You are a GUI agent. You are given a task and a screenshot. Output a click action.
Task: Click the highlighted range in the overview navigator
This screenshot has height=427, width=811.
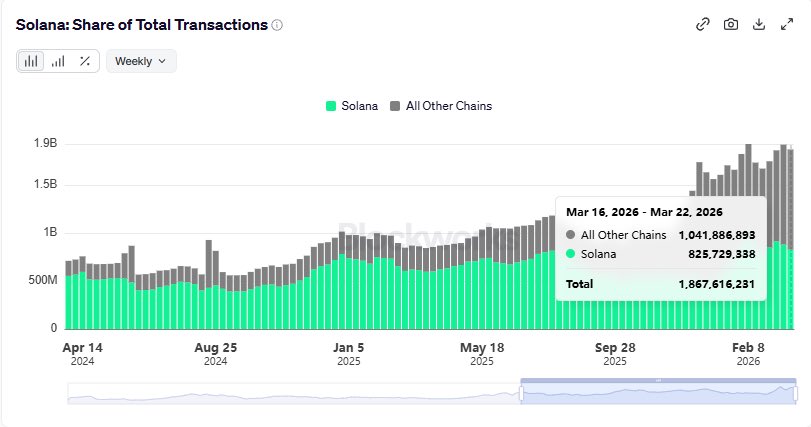pyautogui.click(x=658, y=394)
